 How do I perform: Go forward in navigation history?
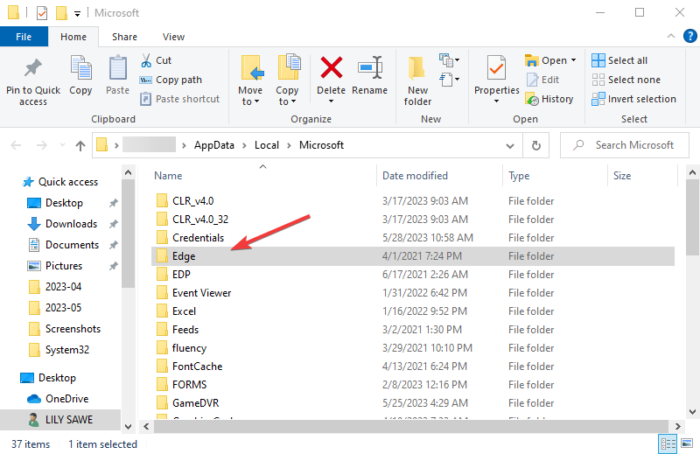[x=42, y=146]
